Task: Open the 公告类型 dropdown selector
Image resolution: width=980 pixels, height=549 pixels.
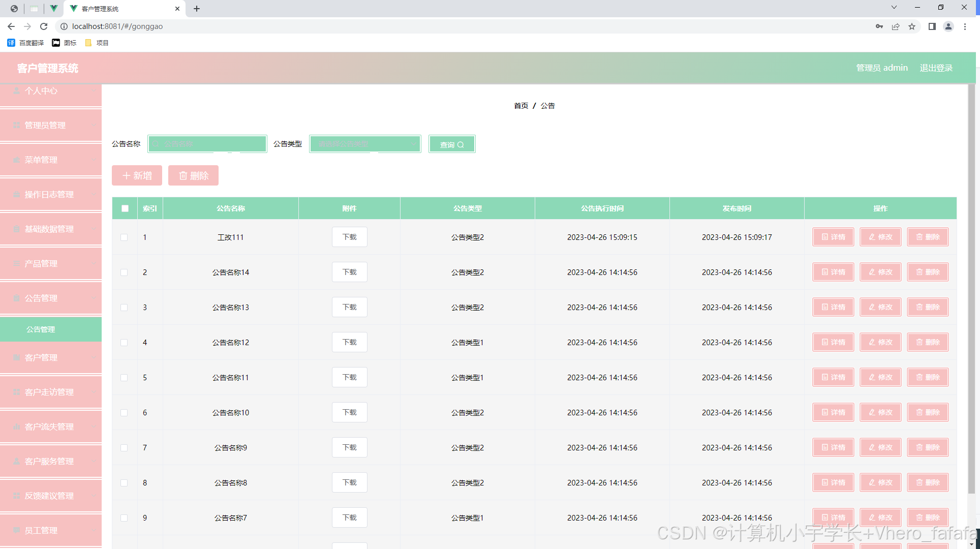Action: click(365, 144)
